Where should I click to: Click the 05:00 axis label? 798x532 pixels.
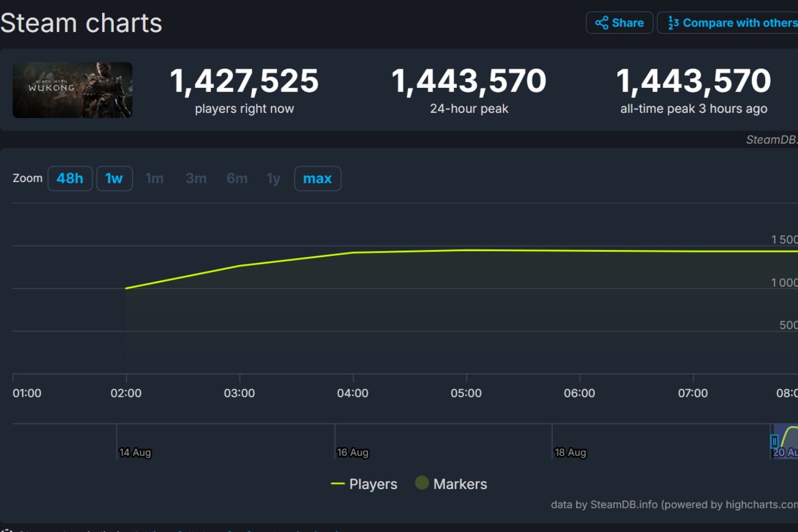coord(466,393)
